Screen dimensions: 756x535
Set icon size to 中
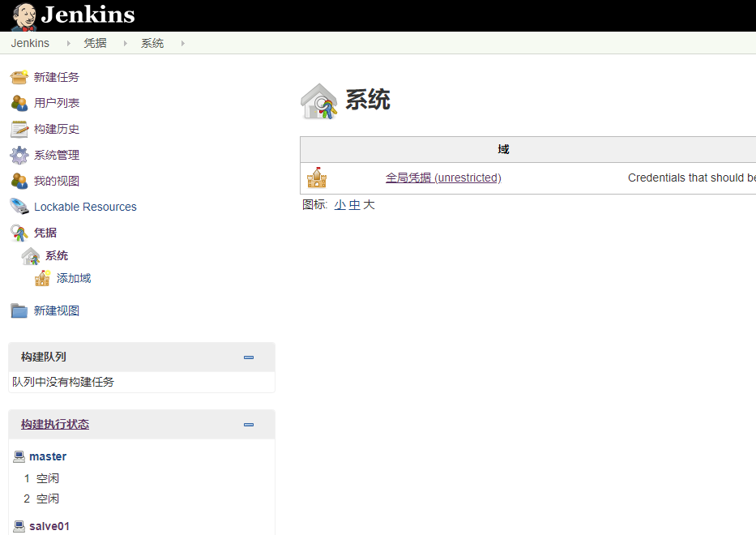pyautogui.click(x=354, y=205)
